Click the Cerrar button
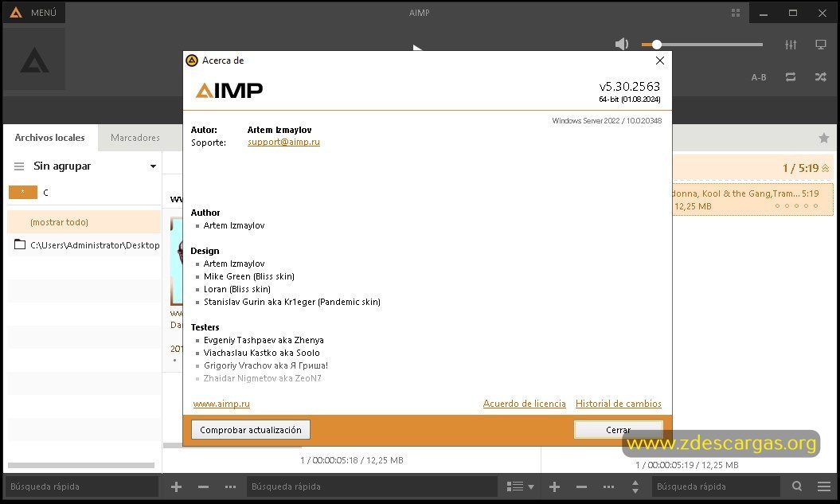 (x=618, y=429)
